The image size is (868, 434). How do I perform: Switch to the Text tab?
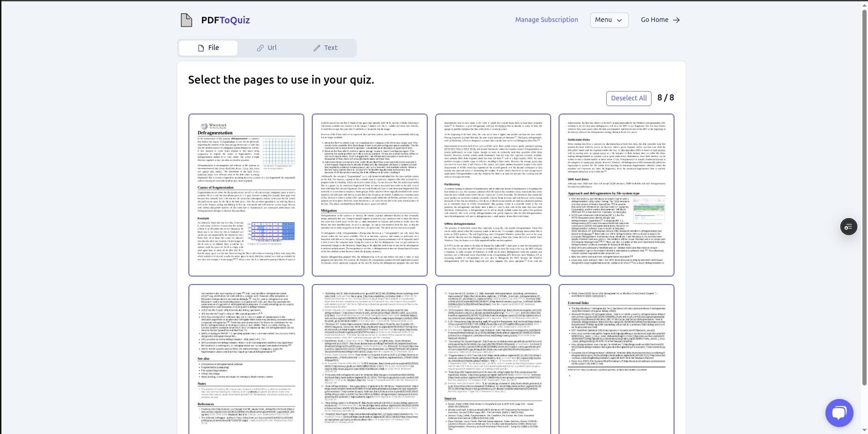[x=325, y=48]
